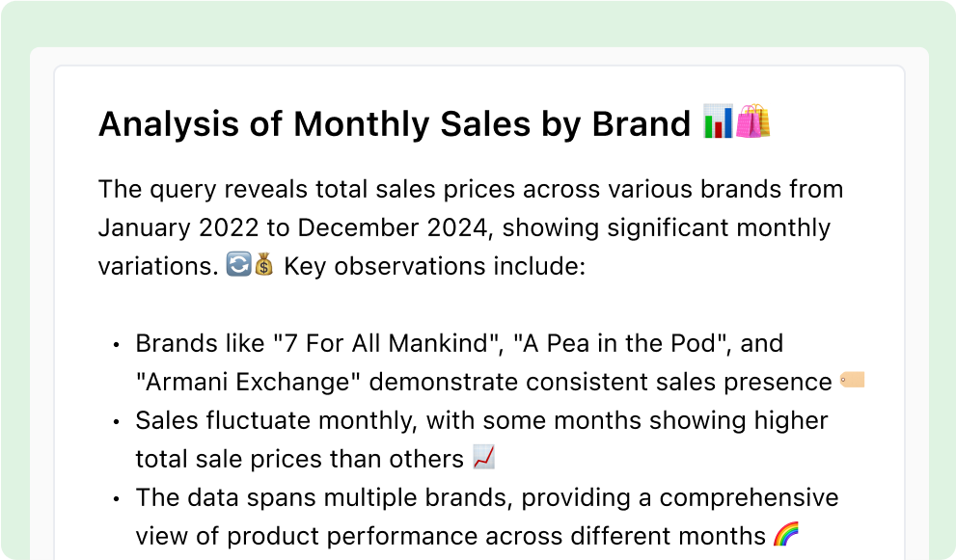Image resolution: width=956 pixels, height=560 pixels.
Task: Click the bullet before "The data spans"
Action: pyautogui.click(x=116, y=499)
